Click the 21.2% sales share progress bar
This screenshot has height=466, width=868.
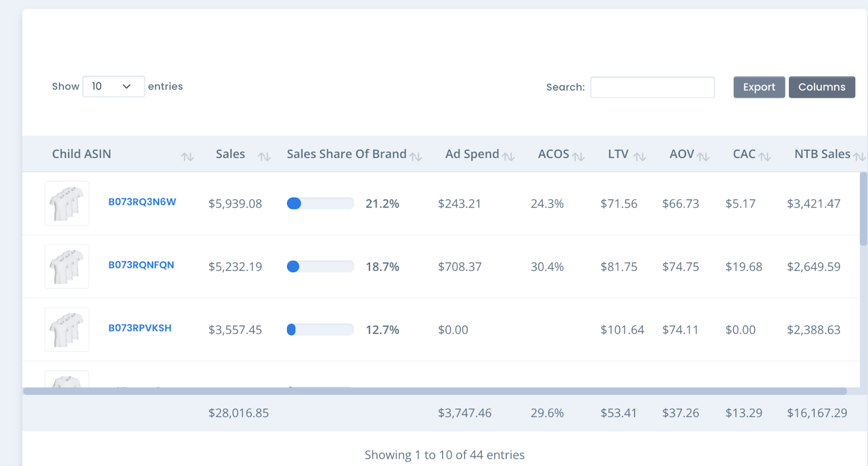(x=320, y=203)
